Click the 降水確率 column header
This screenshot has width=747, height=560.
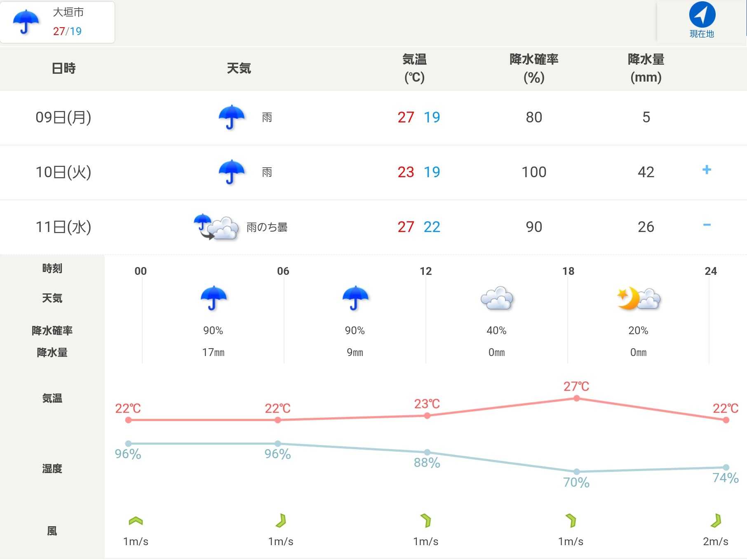coord(534,68)
